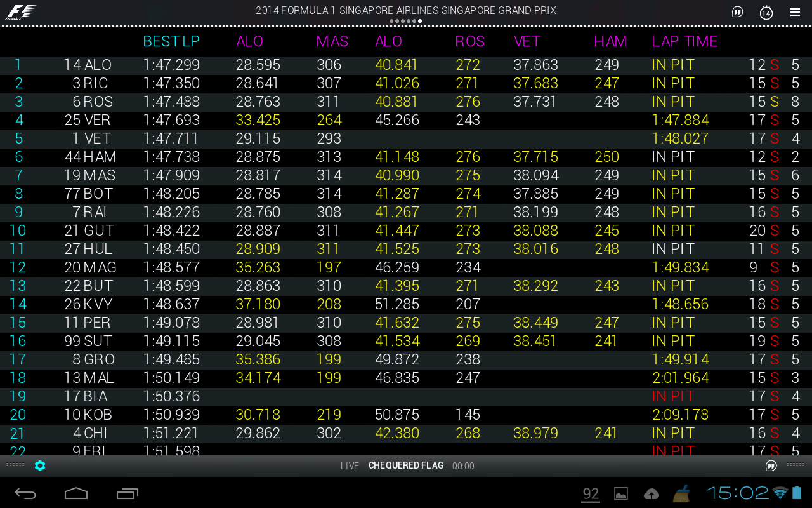Viewport: 812px width, 508px height.
Task: Open the picture notification icon
Action: tap(621, 493)
